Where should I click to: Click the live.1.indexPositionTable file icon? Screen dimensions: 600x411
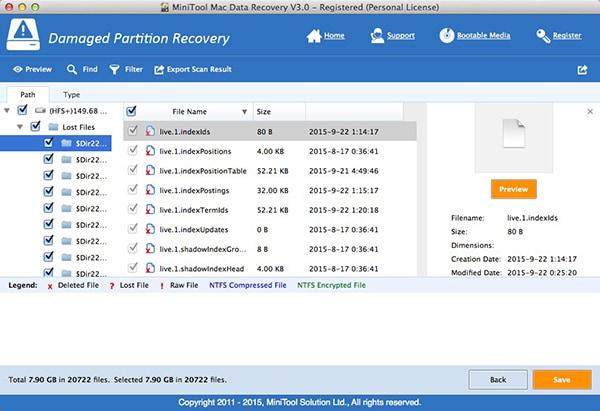[x=150, y=170]
